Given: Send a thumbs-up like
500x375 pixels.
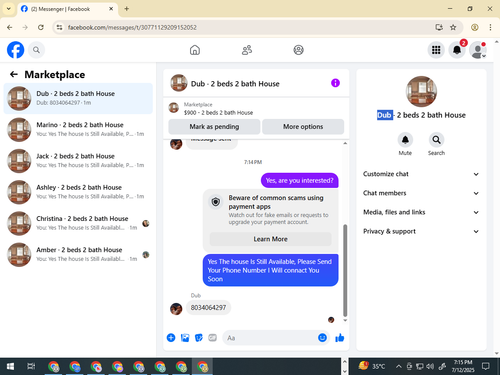Looking at the screenshot, I should tap(340, 338).
